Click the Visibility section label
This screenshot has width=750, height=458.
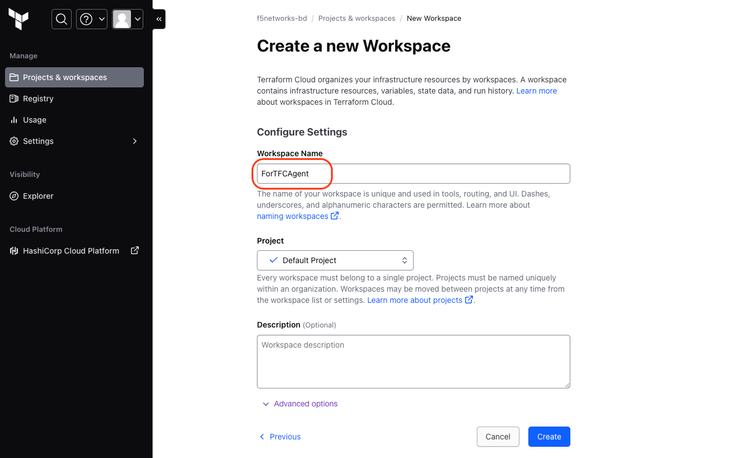coord(25,174)
